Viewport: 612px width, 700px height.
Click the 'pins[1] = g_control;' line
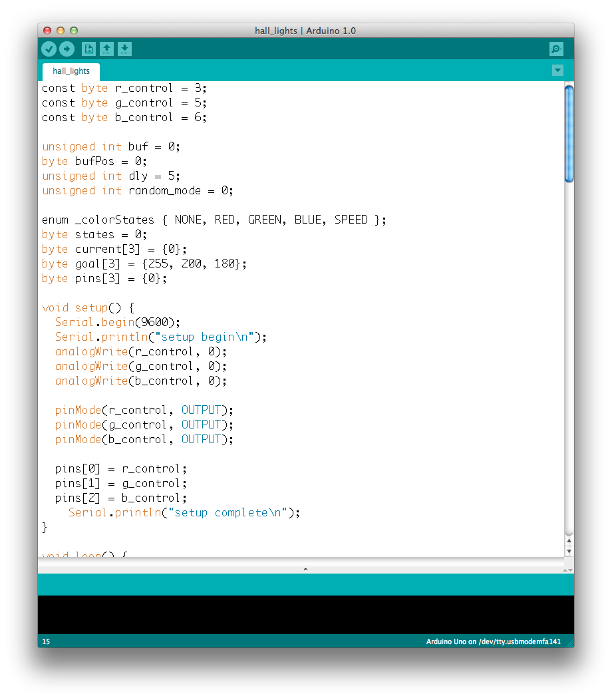(x=121, y=484)
